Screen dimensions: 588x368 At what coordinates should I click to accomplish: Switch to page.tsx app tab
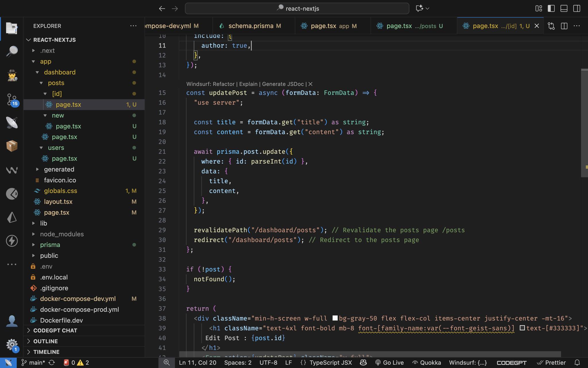333,26
